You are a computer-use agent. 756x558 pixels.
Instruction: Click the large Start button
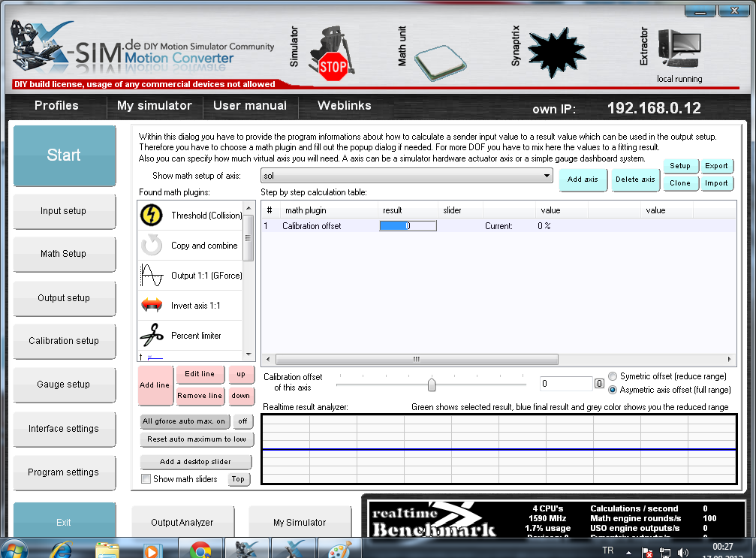click(x=64, y=155)
